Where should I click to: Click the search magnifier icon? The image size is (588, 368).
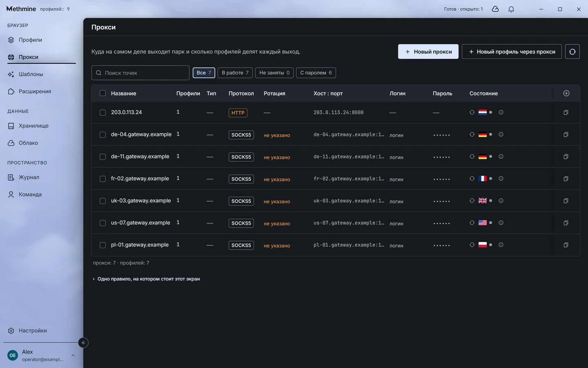click(98, 73)
